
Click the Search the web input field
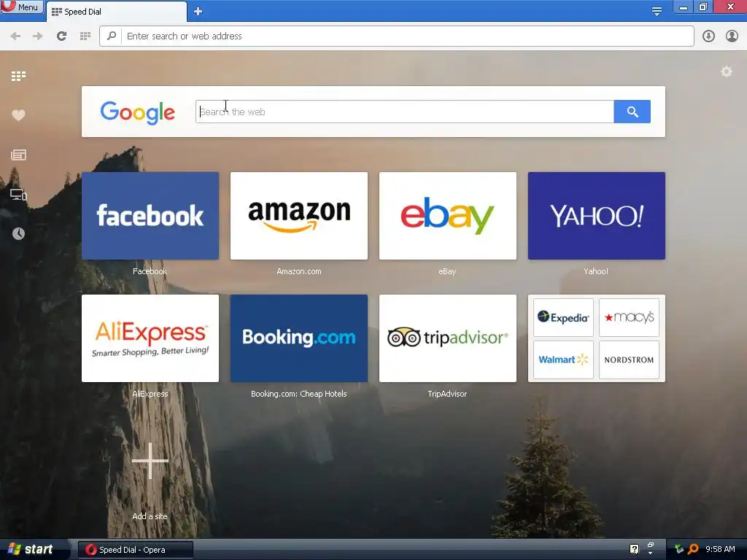point(404,112)
